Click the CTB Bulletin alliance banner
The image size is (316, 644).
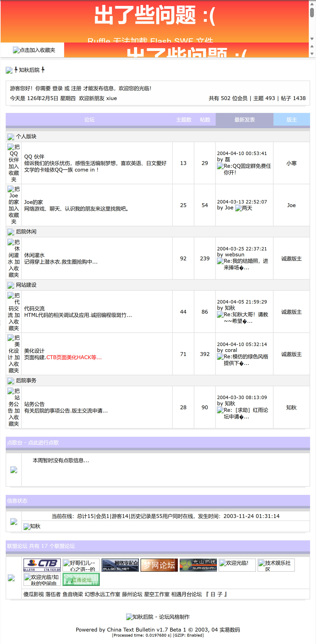[x=42, y=564]
